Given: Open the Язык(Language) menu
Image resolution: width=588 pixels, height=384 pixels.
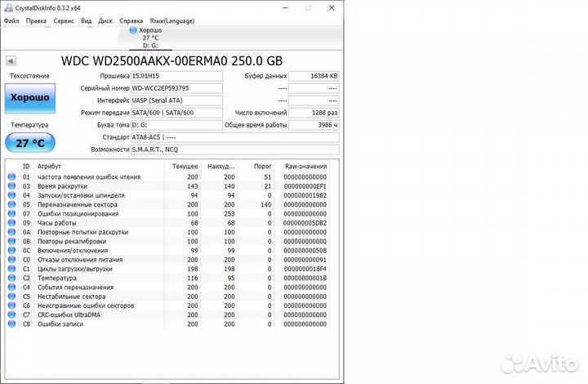Looking at the screenshot, I should [172, 21].
